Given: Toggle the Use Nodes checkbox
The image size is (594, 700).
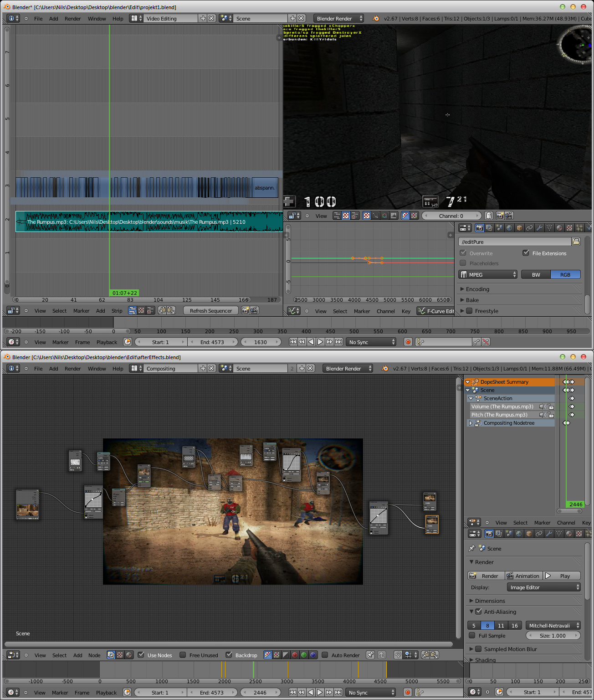Looking at the screenshot, I should click(141, 655).
